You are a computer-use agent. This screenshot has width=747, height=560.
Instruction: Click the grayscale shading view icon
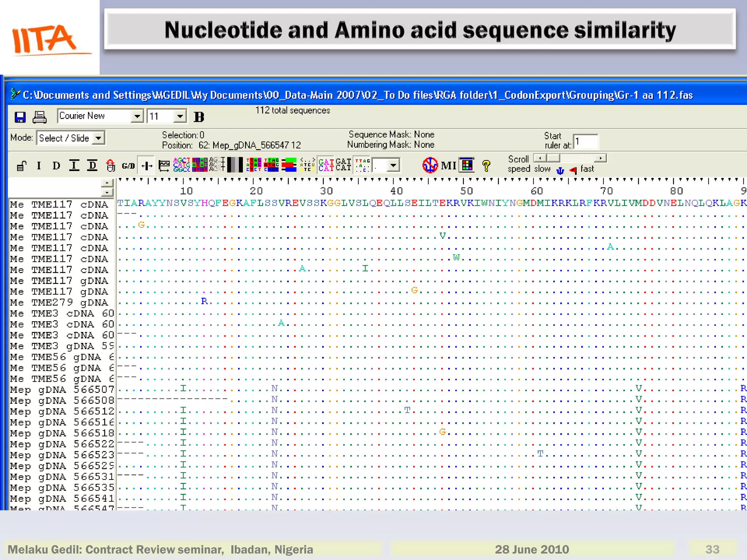click(x=235, y=165)
